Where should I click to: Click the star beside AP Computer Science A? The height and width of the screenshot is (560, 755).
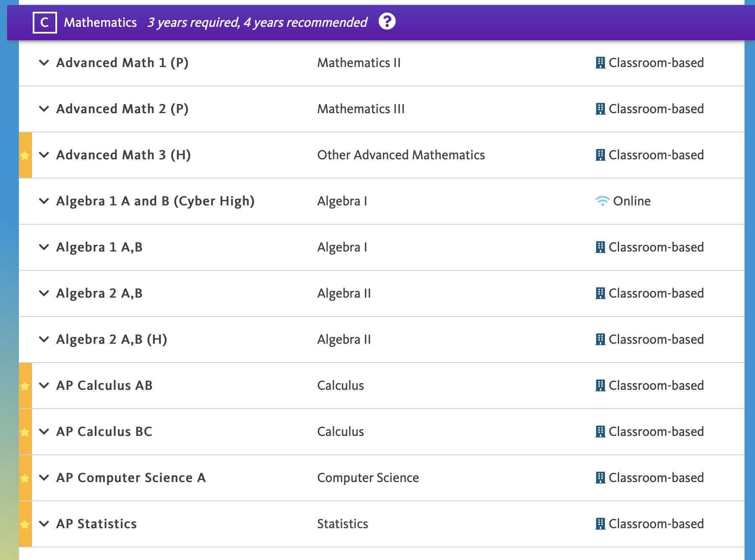(25, 478)
